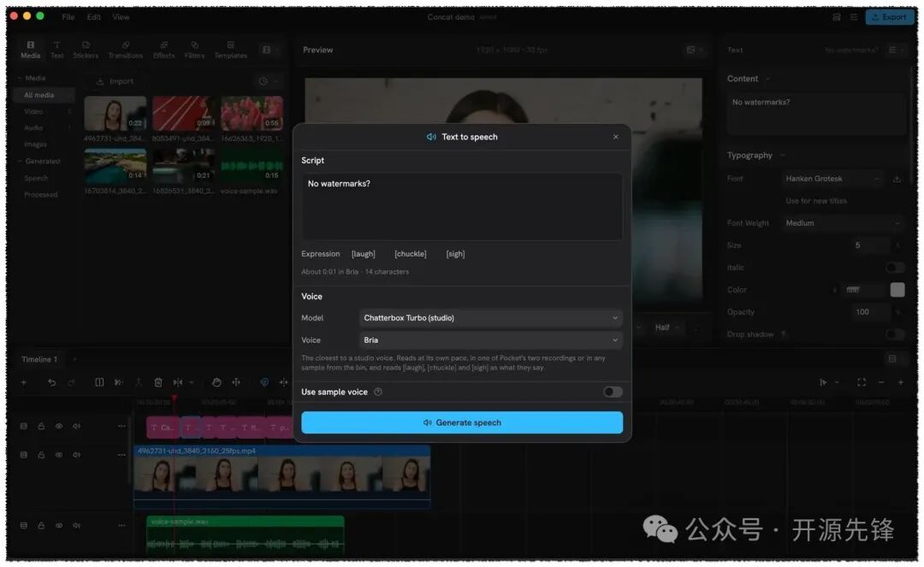Open the Model dropdown showing Chatterbox Turbo (studio)
The image size is (924, 567).
(x=491, y=318)
